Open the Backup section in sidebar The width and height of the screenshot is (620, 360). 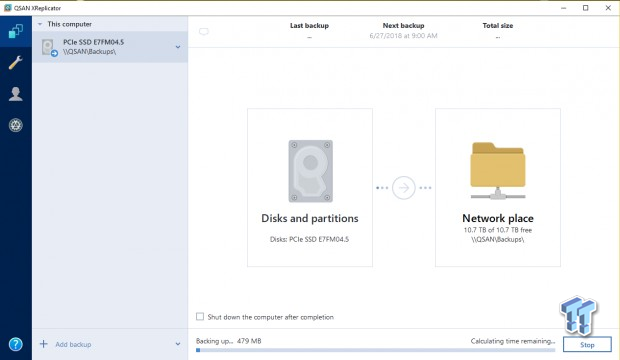16,31
